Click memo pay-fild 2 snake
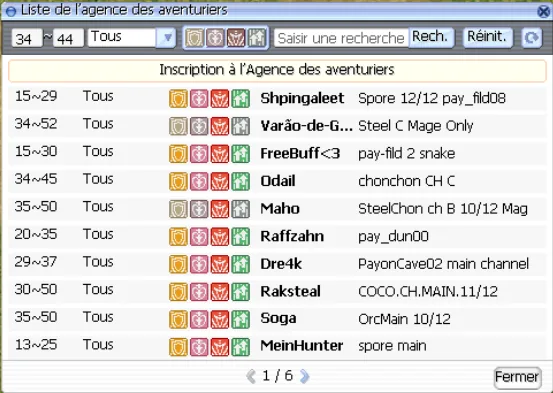Image resolution: width=553 pixels, height=393 pixels. (407, 154)
